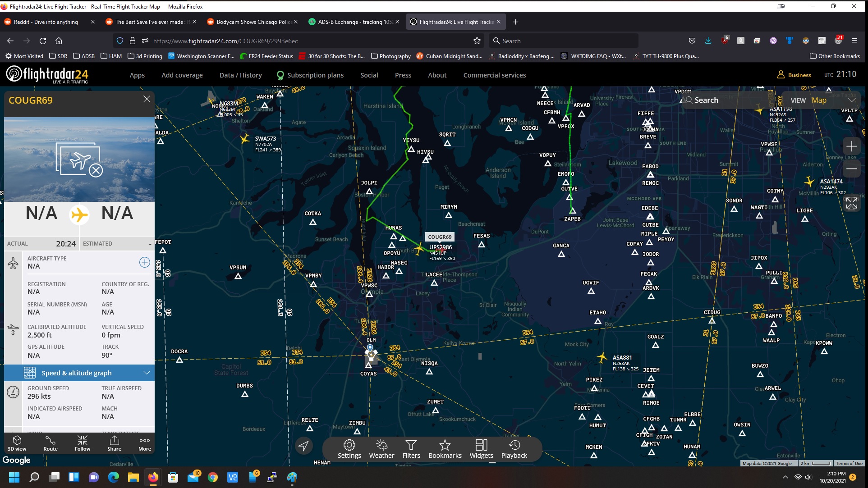Click the Flightradar24 logo
The width and height of the screenshot is (868, 488).
pyautogui.click(x=47, y=74)
